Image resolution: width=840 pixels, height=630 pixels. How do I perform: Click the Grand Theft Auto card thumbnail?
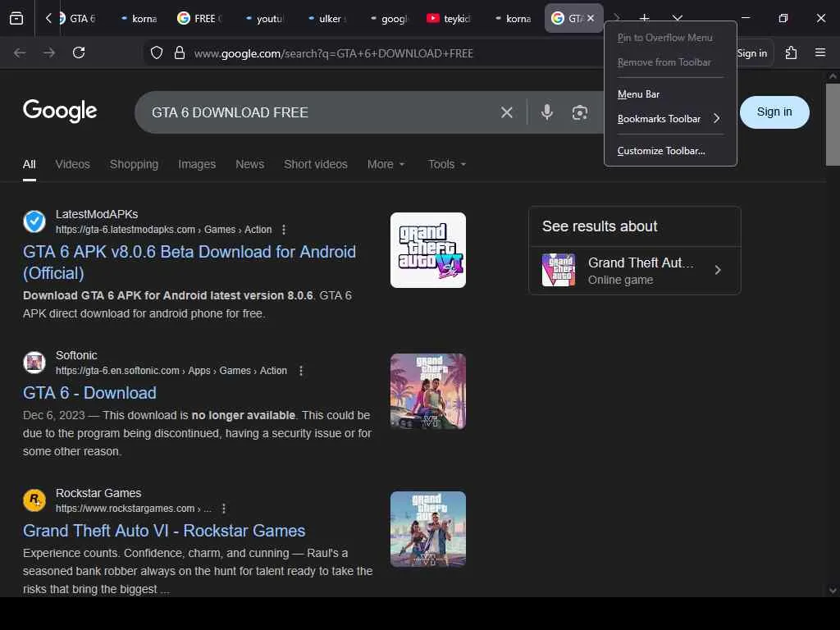coord(559,270)
